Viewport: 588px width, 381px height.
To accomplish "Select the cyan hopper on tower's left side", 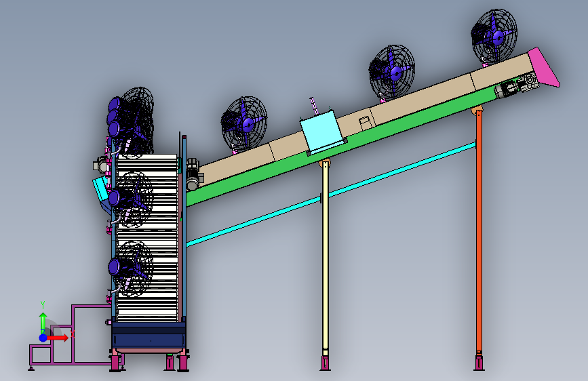I will 100,188.
